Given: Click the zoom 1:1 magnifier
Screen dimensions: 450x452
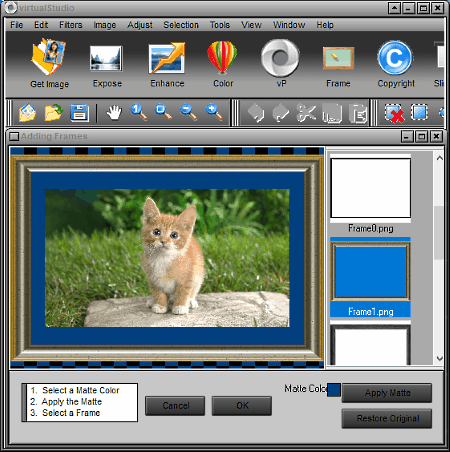Looking at the screenshot, I should [139, 112].
